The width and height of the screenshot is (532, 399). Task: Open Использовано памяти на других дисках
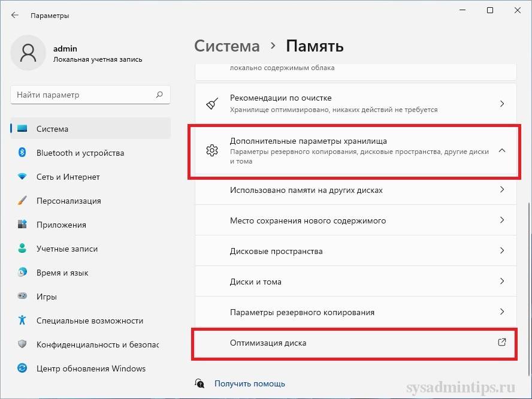pyautogui.click(x=356, y=190)
